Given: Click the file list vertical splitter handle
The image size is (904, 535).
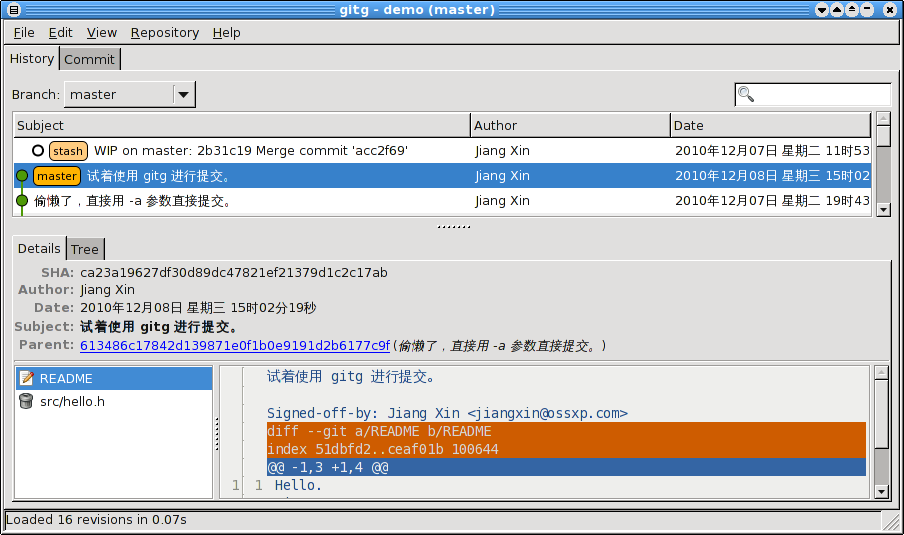Looking at the screenshot, I should (x=217, y=434).
